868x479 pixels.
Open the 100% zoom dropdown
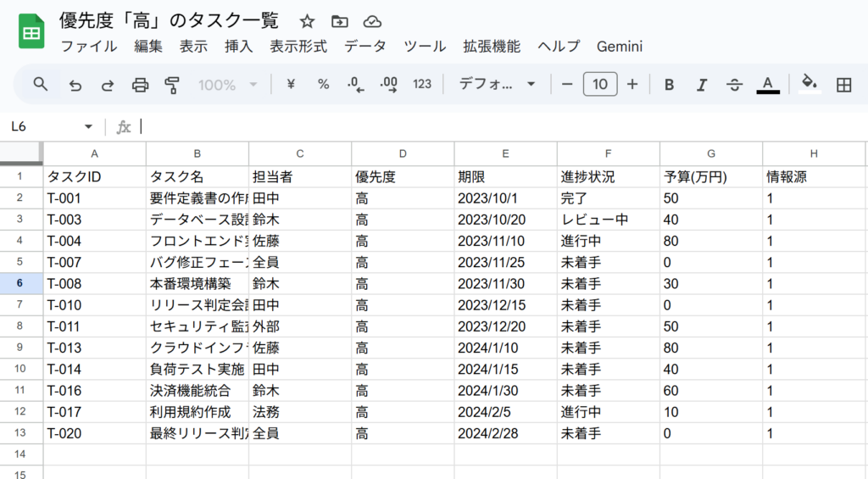(227, 84)
